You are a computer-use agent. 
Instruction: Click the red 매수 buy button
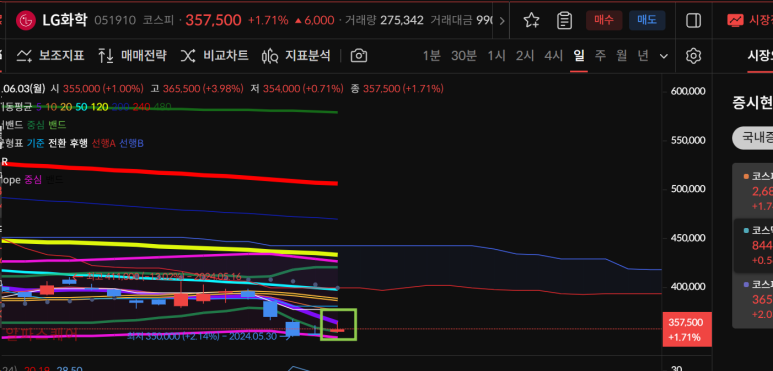click(604, 20)
